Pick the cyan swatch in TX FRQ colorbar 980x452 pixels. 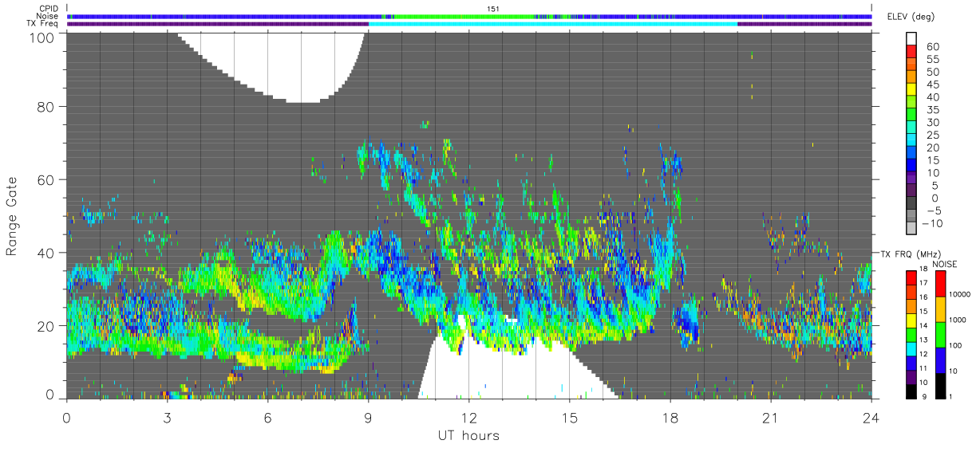click(x=911, y=349)
